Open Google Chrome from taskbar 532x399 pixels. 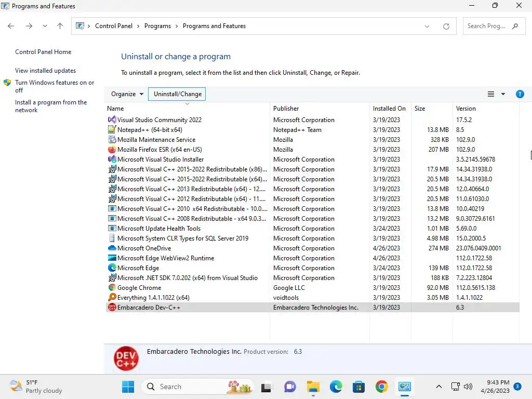click(382, 387)
